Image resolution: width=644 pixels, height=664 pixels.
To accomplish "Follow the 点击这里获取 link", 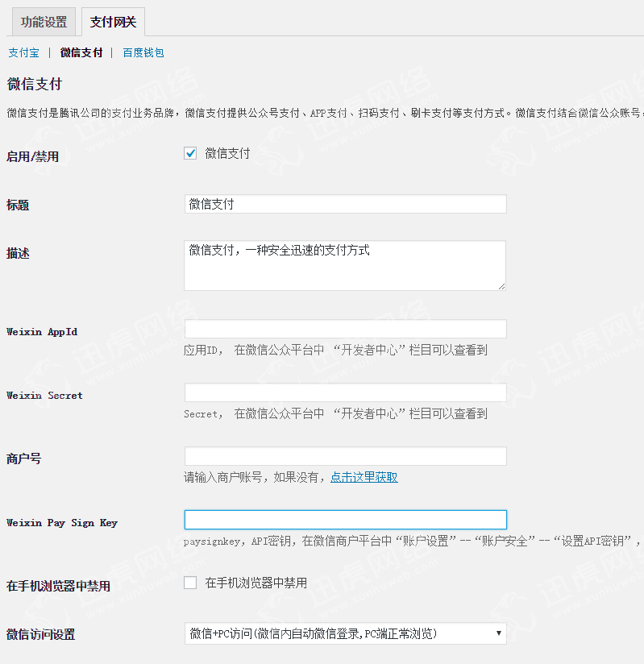I will (364, 477).
